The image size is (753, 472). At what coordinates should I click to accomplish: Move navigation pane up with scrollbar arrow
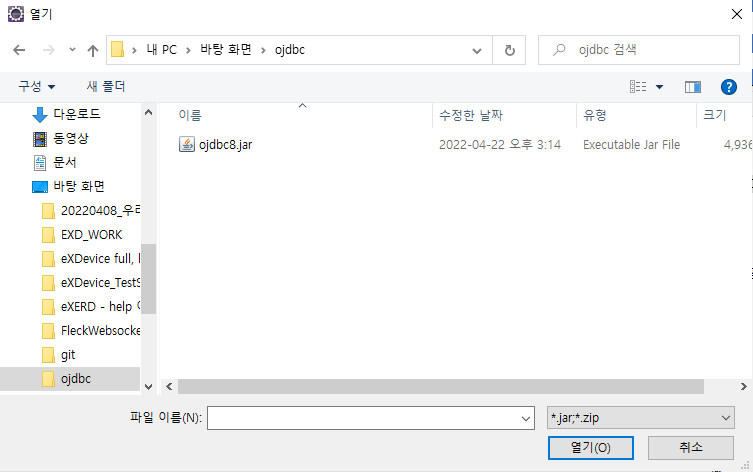tap(148, 112)
